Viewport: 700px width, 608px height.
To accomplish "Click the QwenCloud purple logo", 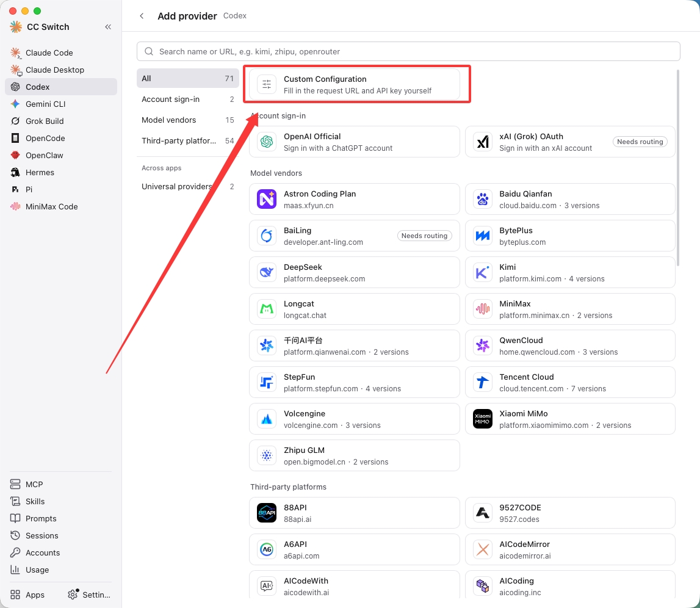I will 483,346.
